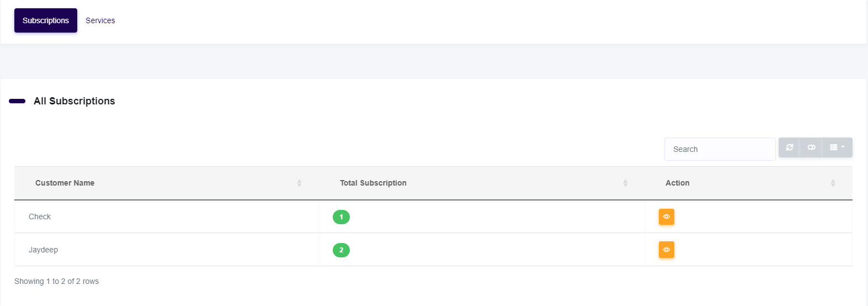868x306 pixels.
Task: Click the green badge showing 2
Action: click(x=341, y=250)
